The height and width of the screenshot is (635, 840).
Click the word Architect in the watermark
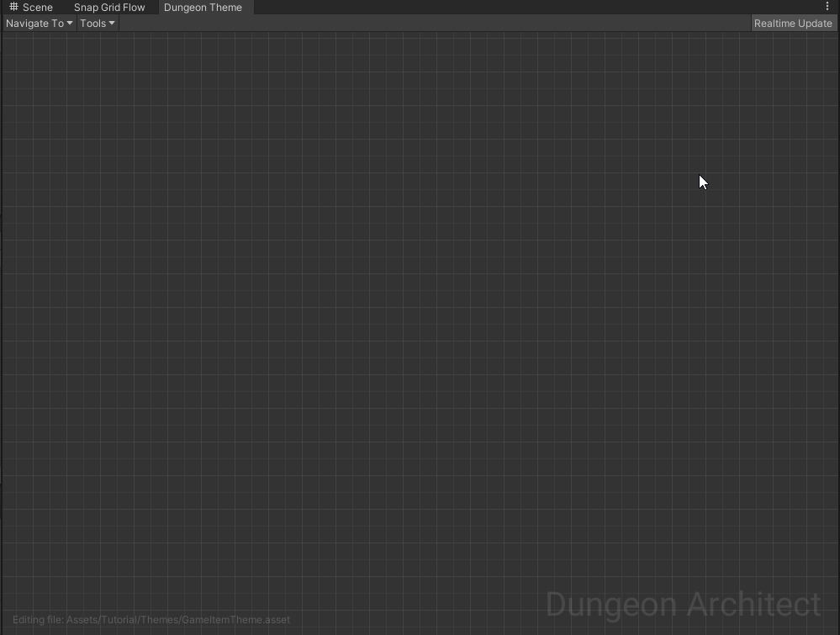tap(753, 605)
